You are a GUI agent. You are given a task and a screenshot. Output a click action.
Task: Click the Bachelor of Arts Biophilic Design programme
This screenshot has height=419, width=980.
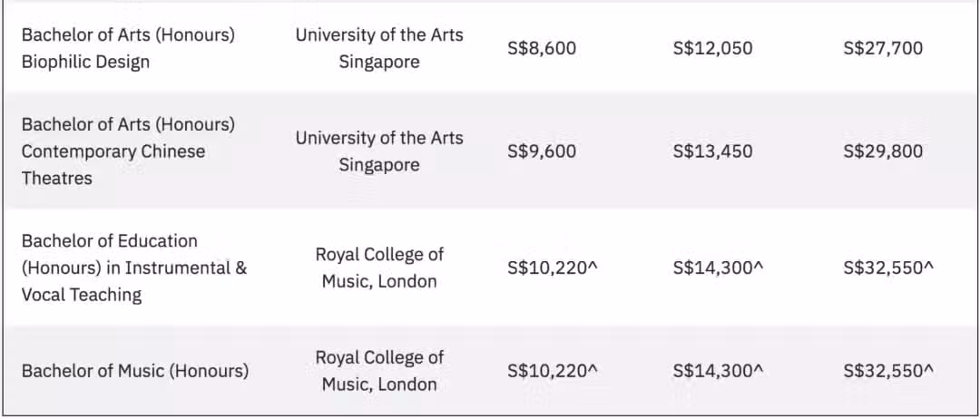pos(128,48)
